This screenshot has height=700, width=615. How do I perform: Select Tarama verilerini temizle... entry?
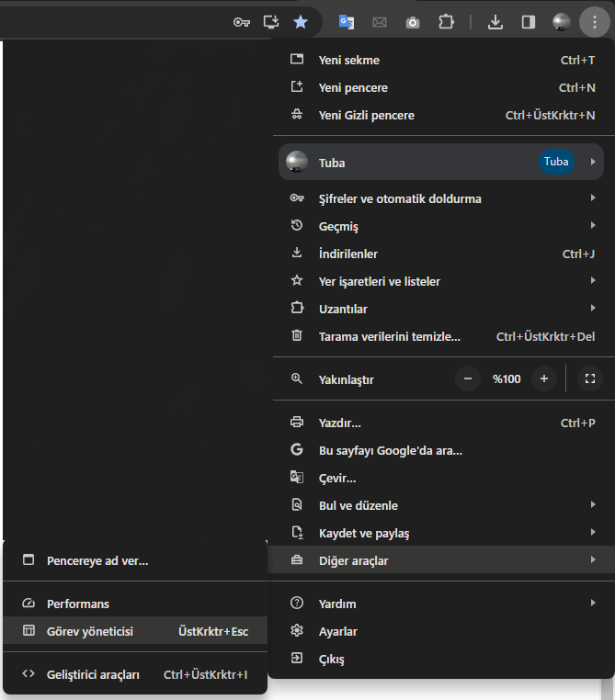click(x=441, y=336)
